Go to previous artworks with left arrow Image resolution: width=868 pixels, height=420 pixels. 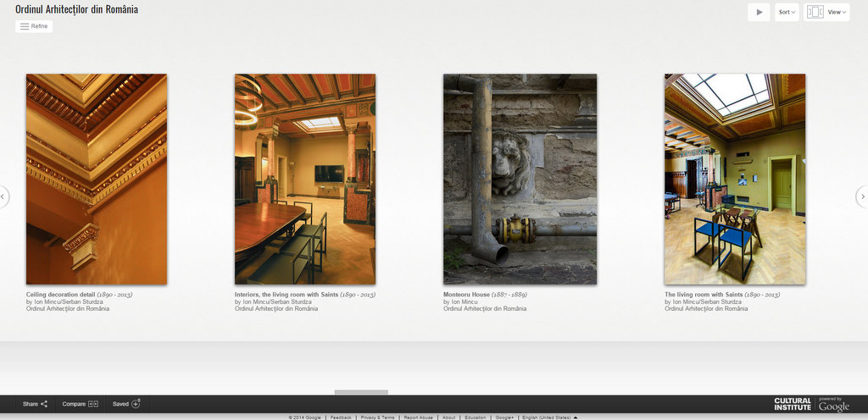click(3, 196)
